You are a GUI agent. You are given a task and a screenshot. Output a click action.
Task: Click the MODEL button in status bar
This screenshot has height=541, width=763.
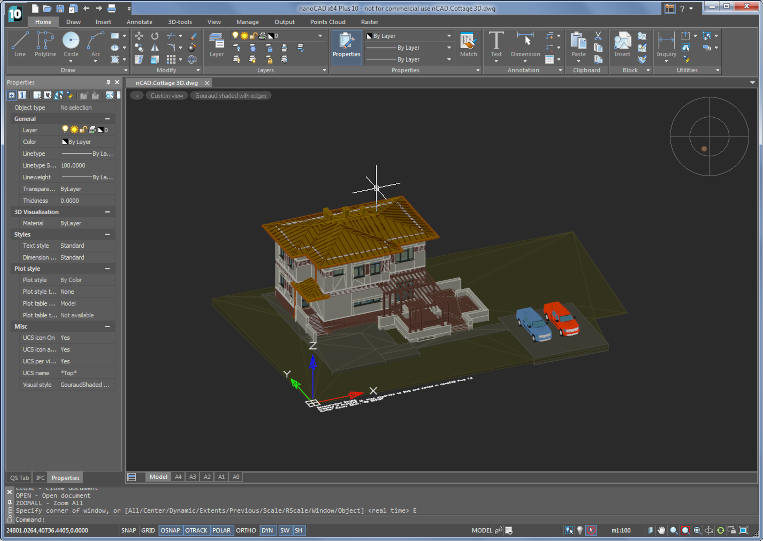(482, 530)
